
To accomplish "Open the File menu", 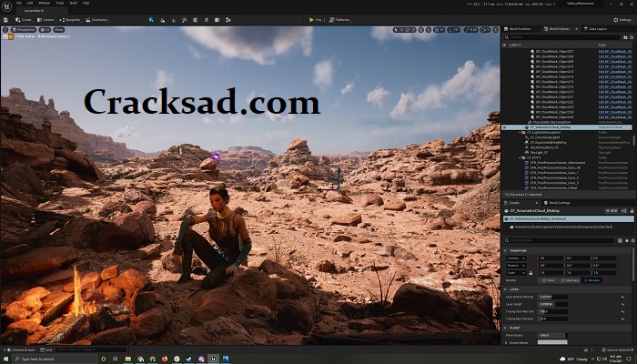I will (19, 3).
